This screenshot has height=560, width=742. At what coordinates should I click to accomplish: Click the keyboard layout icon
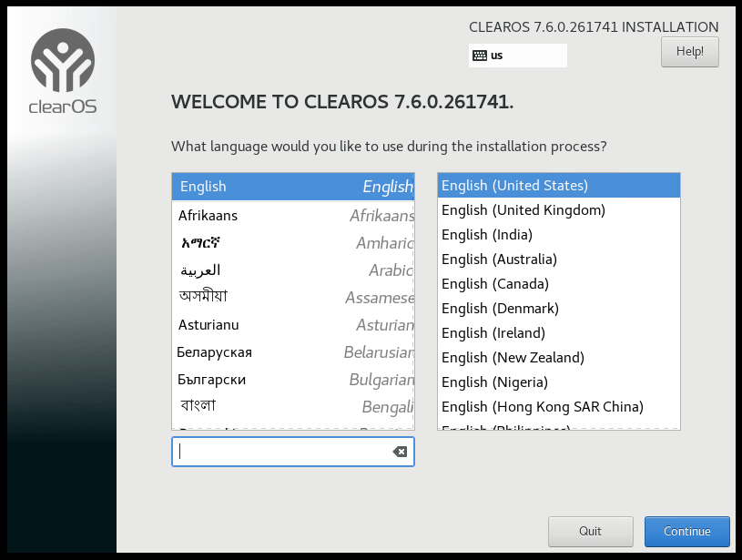[479, 56]
